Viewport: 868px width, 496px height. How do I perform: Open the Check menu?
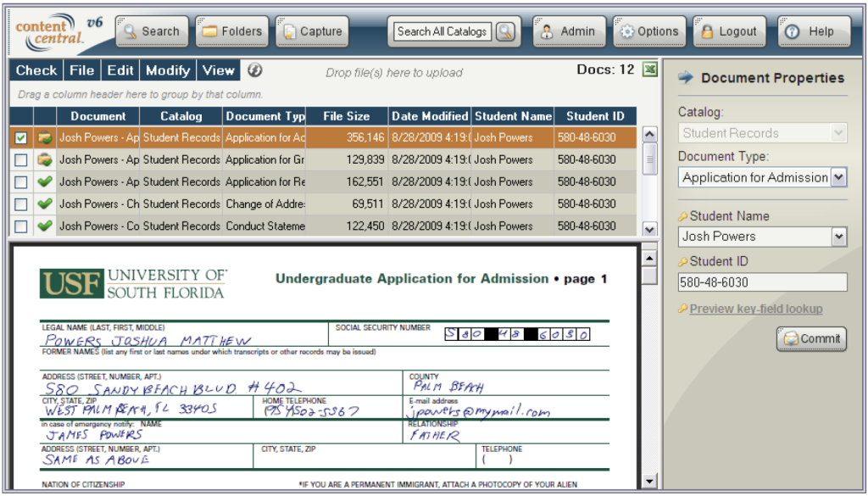pyautogui.click(x=36, y=70)
